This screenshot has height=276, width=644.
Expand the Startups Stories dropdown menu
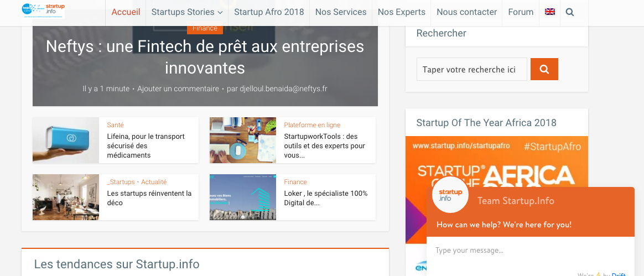tap(186, 12)
